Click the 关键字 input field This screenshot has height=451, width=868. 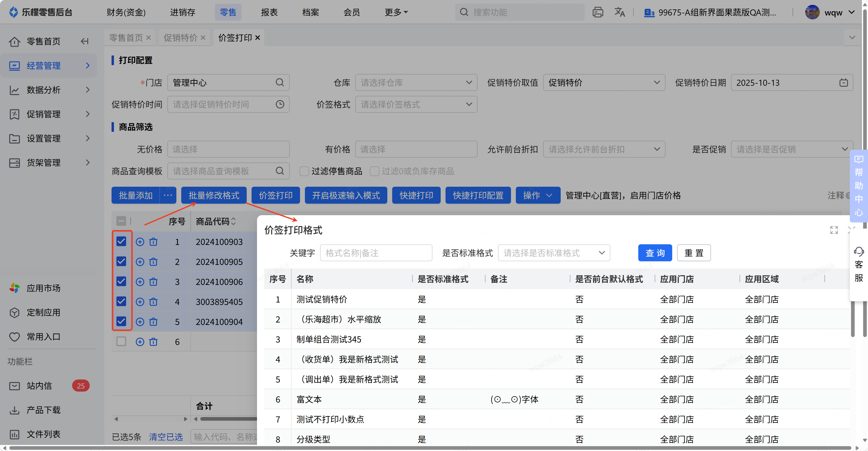(x=376, y=253)
